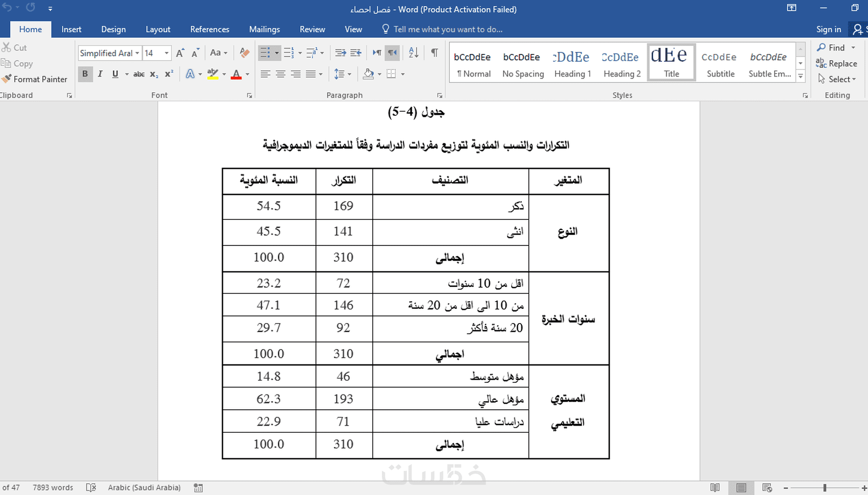Open the Change Case menu
This screenshot has height=495, width=868.
point(219,53)
